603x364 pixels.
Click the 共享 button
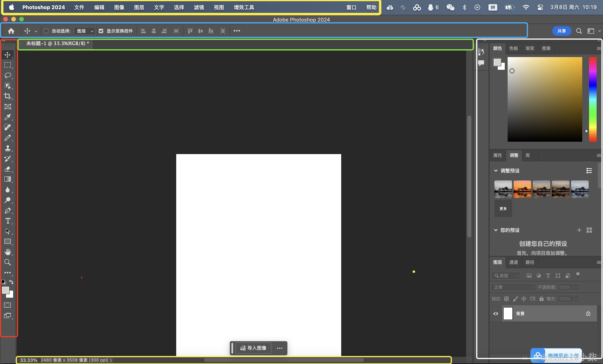point(561,31)
